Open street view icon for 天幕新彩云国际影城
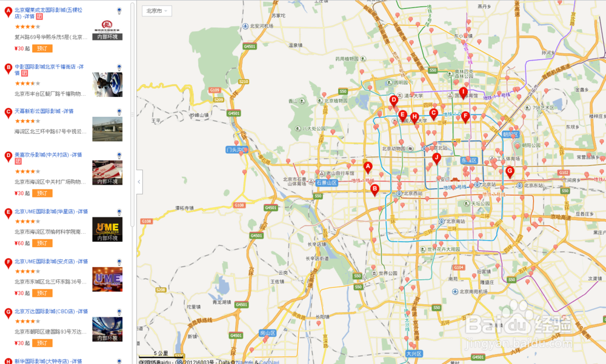 pyautogui.click(x=119, y=111)
